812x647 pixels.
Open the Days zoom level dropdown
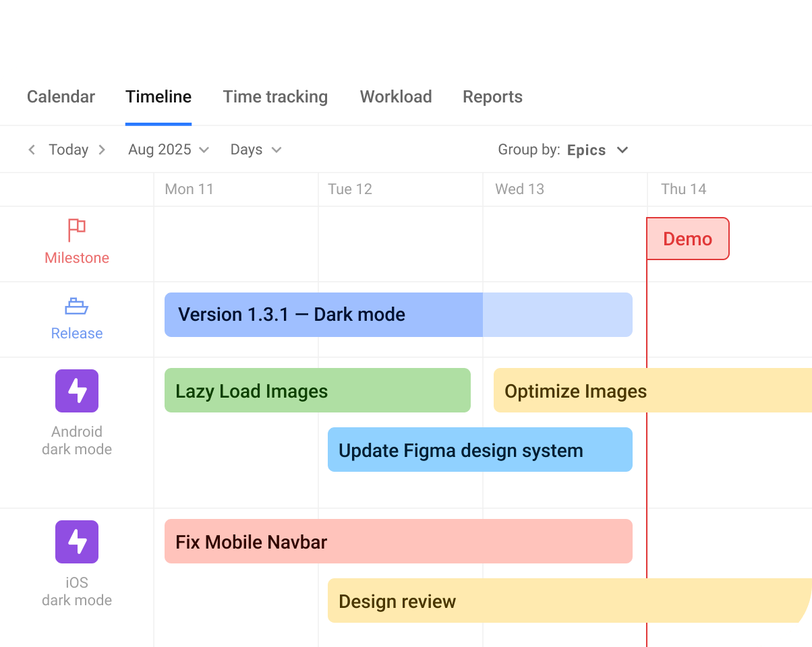click(255, 150)
